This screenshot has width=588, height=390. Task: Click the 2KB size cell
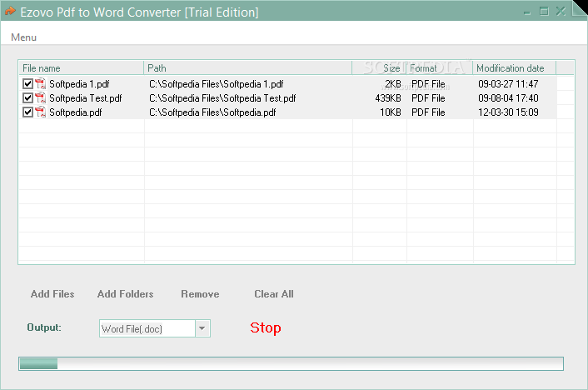point(392,83)
